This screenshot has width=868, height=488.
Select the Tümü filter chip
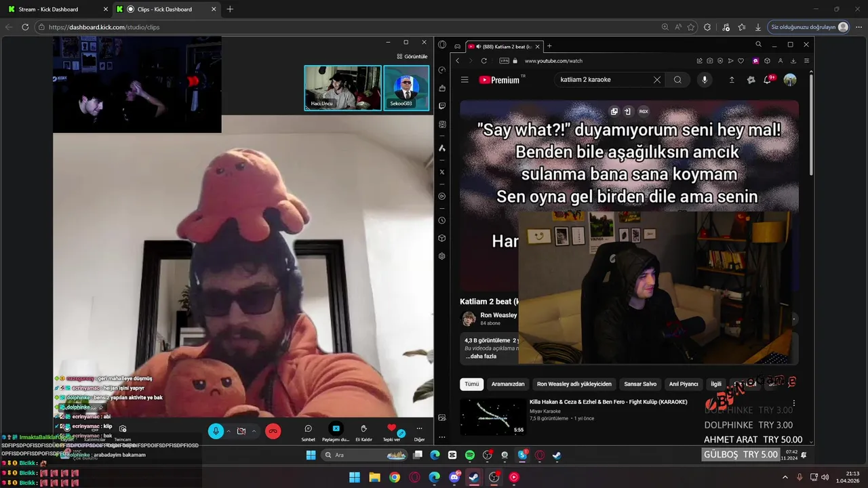[x=472, y=384]
